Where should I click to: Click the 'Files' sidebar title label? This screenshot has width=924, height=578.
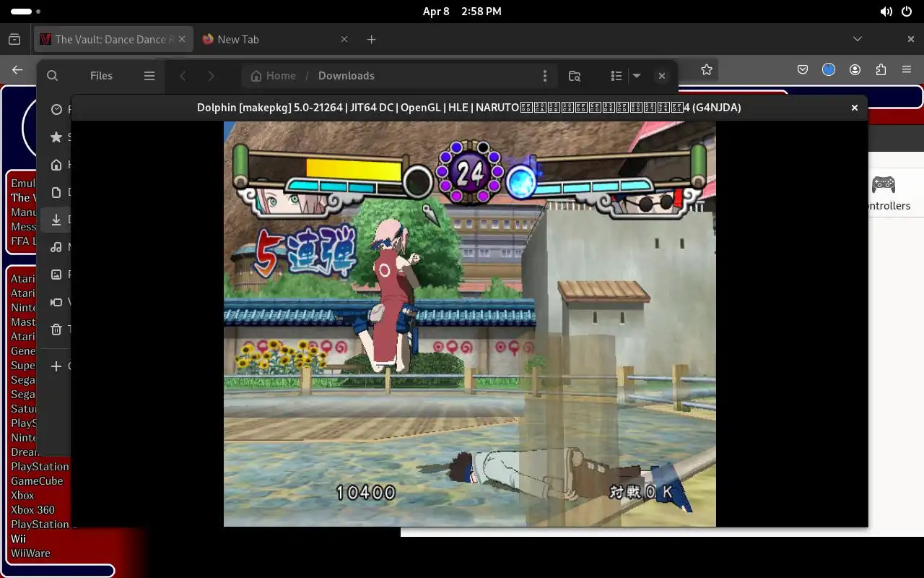pos(101,75)
